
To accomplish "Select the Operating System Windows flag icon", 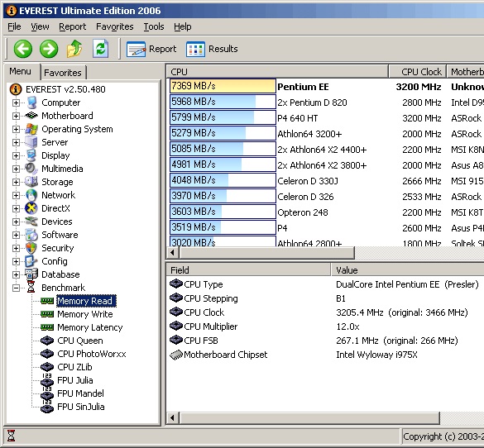I will 31,129.
